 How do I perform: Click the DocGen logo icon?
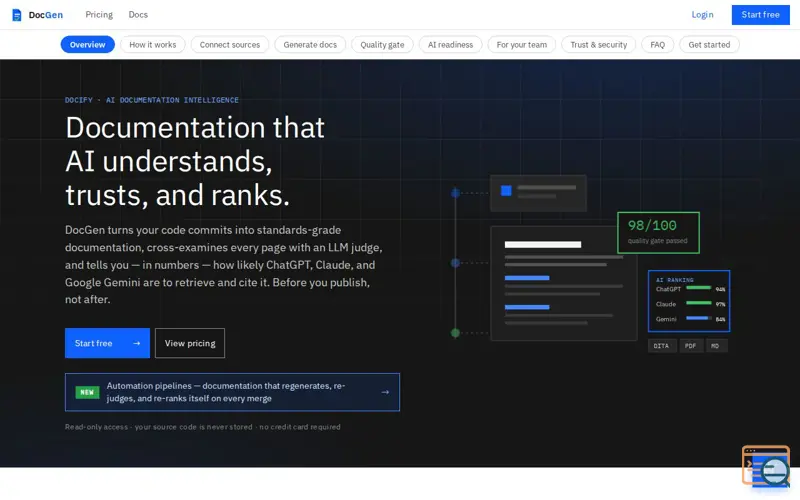(17, 15)
